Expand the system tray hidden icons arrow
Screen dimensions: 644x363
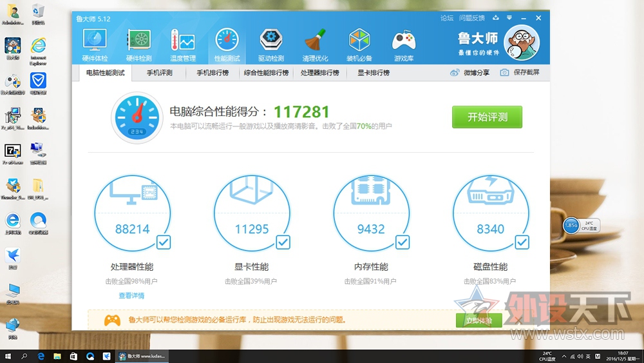(564, 357)
